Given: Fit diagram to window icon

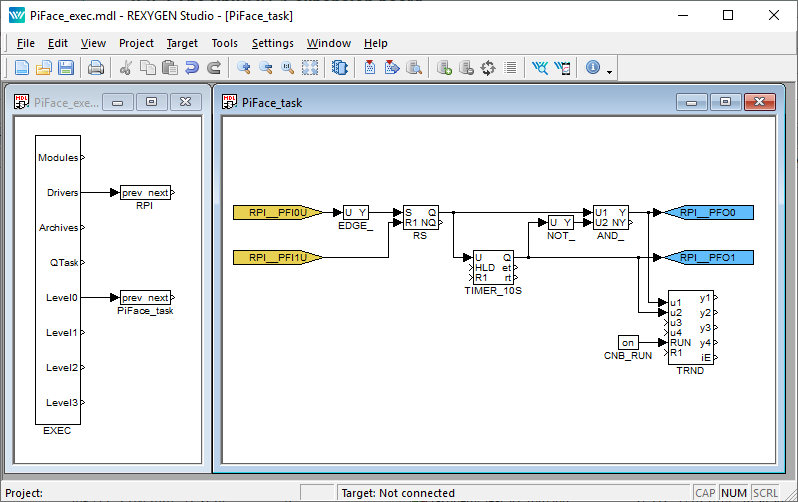Looking at the screenshot, I should [x=310, y=68].
